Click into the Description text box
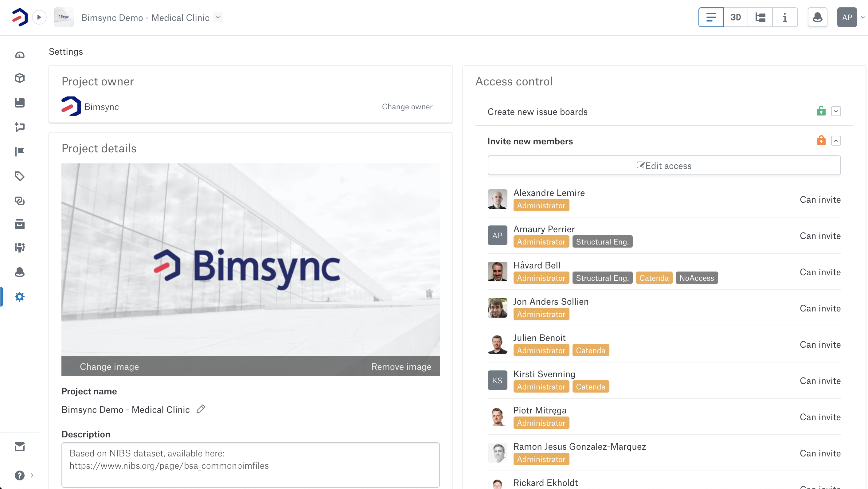 point(250,465)
